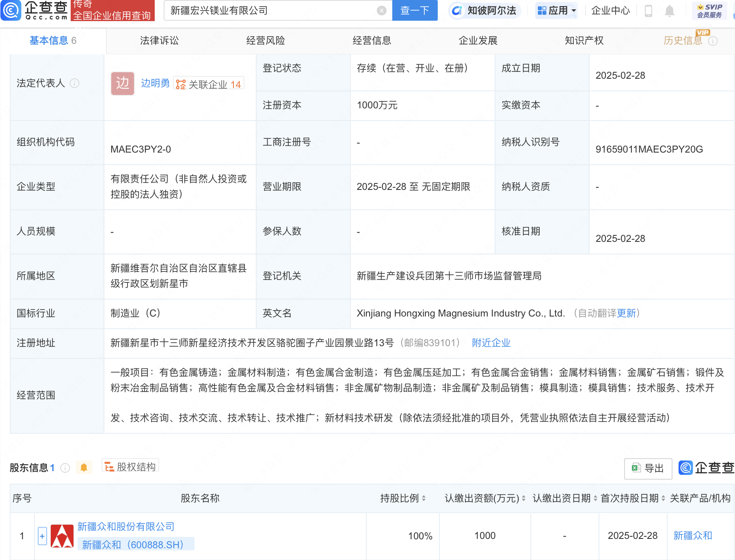Viewport: 735px width, 560px height.
Task: Switch to 法律诉讼 tab
Action: click(x=159, y=41)
